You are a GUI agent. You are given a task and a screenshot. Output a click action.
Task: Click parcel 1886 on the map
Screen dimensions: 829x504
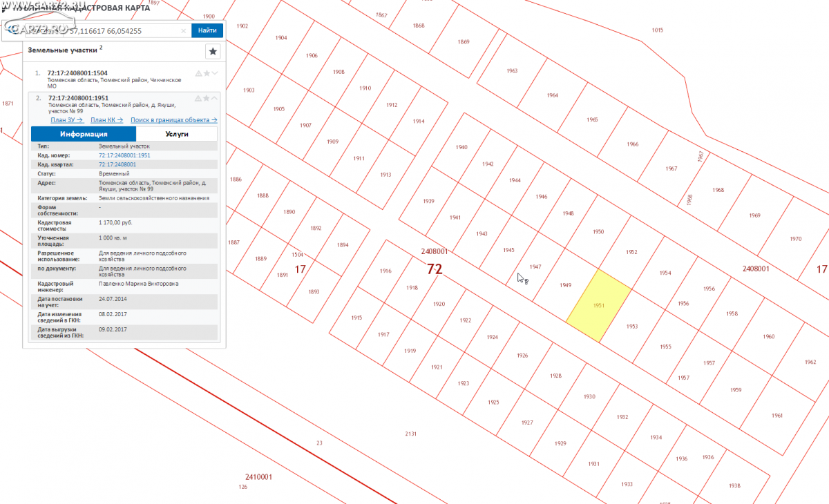236,179
